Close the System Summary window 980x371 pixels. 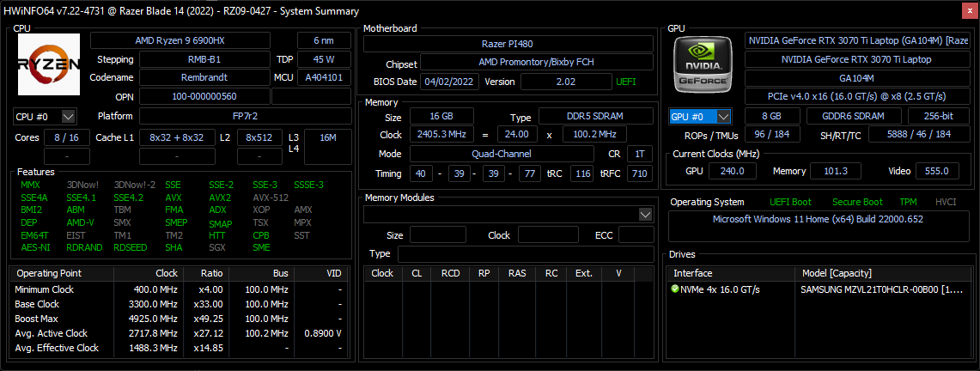click(x=971, y=10)
